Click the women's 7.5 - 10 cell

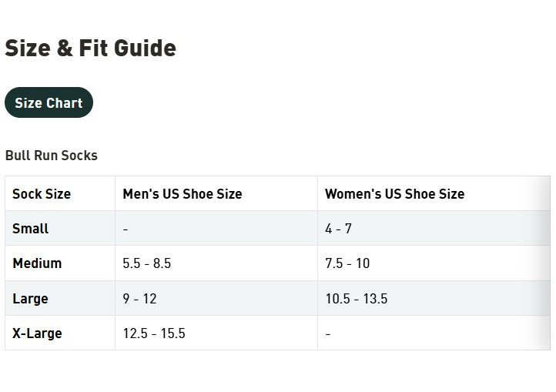click(x=347, y=263)
